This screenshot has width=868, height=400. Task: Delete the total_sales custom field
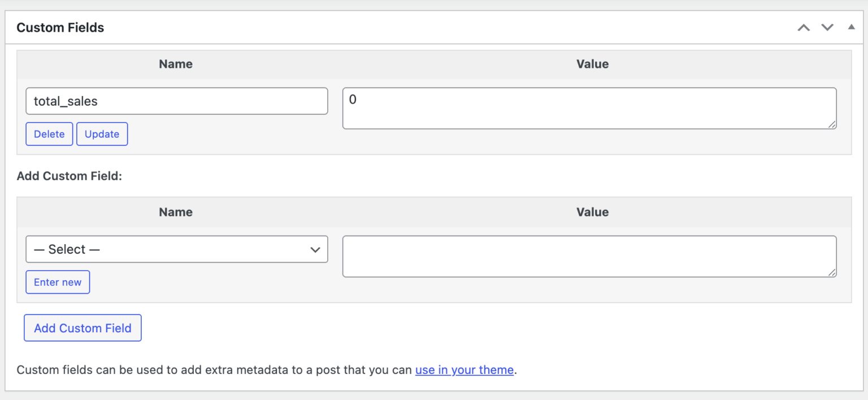tap(49, 134)
